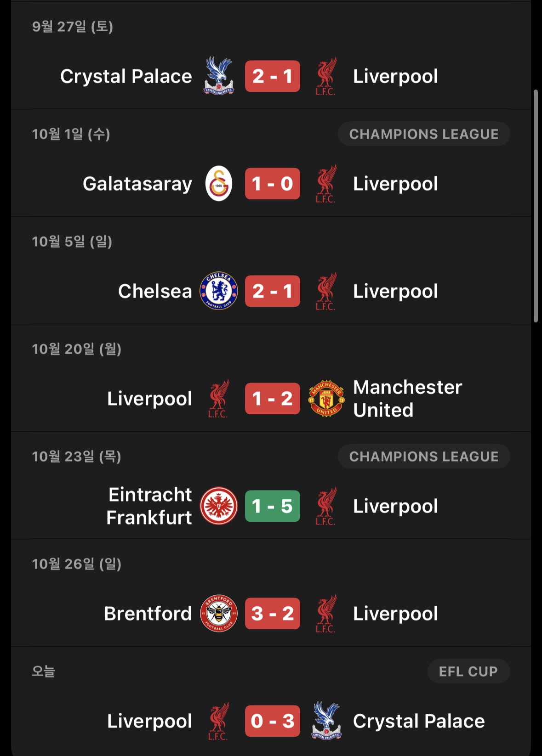Select the 0 - 3 score badge
The image size is (542, 756).
point(272,721)
